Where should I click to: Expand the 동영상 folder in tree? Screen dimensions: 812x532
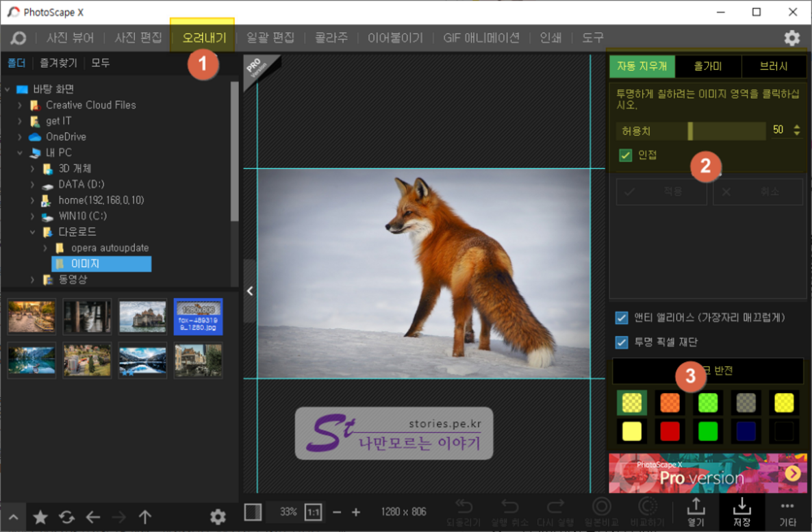click(x=32, y=279)
